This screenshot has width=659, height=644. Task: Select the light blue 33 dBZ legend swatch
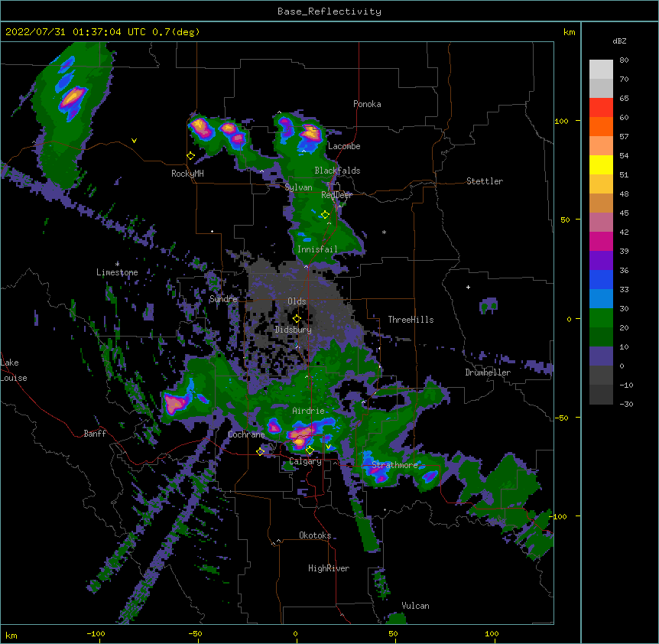coord(601,299)
